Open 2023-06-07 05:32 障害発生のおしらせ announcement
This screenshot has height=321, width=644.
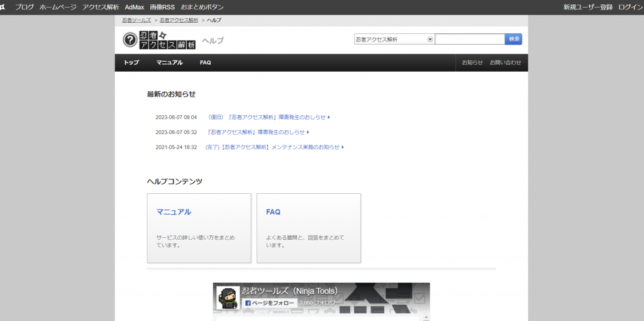tap(258, 132)
